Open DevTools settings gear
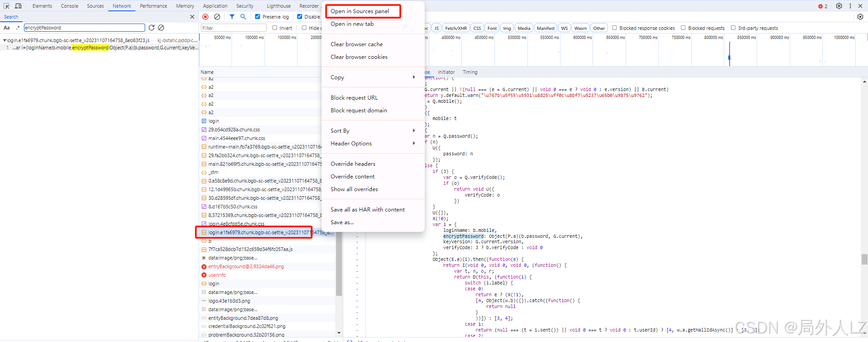This screenshot has height=342, width=868. (839, 6)
